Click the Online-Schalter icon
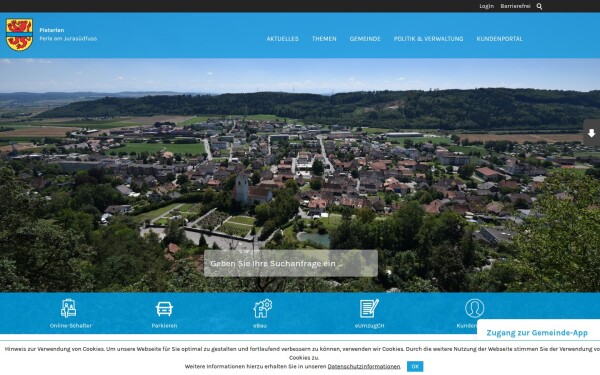This screenshot has width=600, height=375. pyautogui.click(x=68, y=308)
